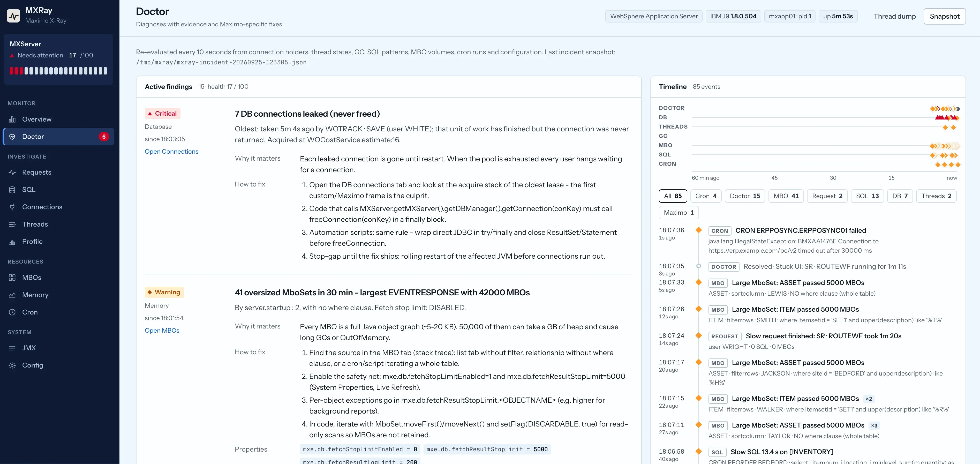Click diamond marker for CRON ERPPOSYNC failed event

tap(698, 230)
